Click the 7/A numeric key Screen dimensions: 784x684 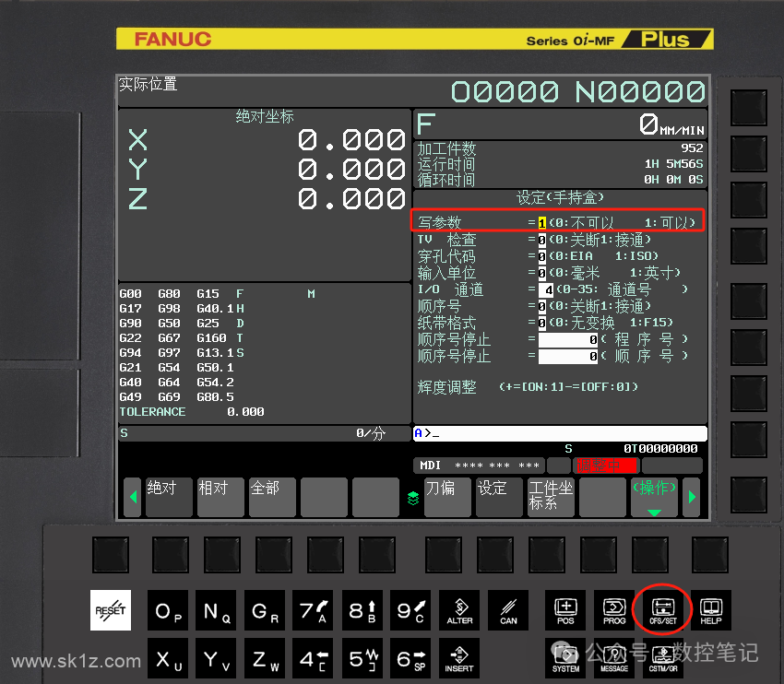point(313,610)
